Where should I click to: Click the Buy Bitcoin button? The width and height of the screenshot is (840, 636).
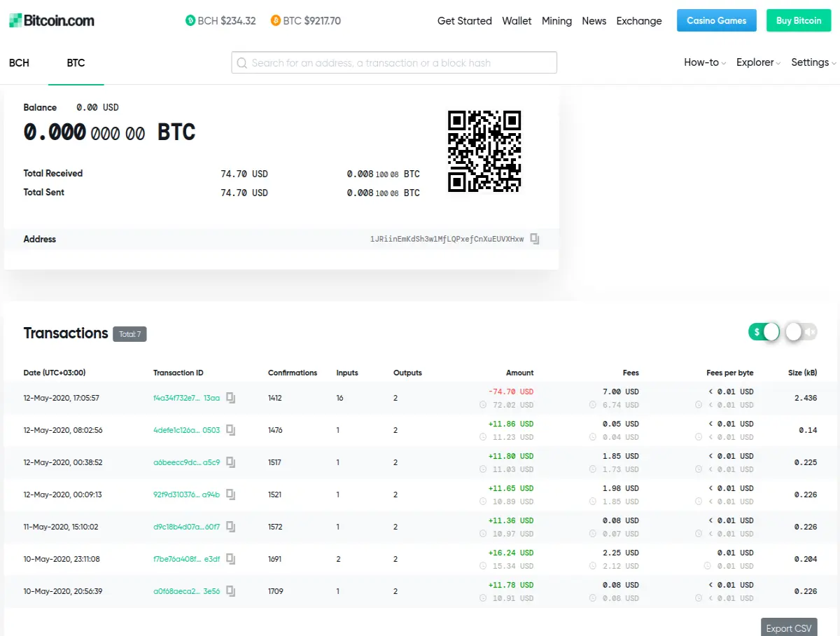click(x=799, y=20)
